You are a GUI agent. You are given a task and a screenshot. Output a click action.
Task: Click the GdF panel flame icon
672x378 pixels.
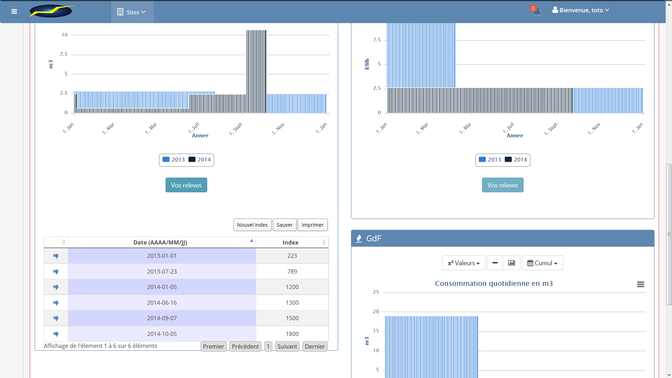click(x=359, y=238)
